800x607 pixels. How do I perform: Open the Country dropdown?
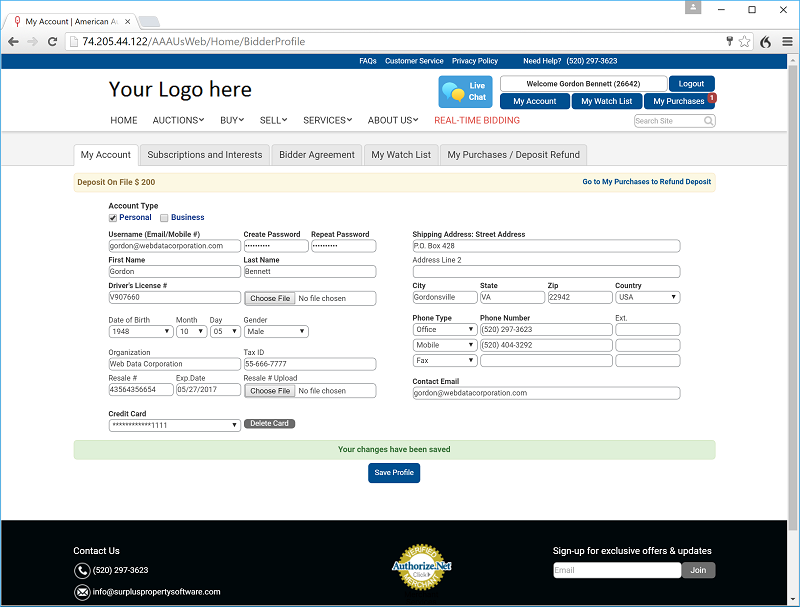647,297
